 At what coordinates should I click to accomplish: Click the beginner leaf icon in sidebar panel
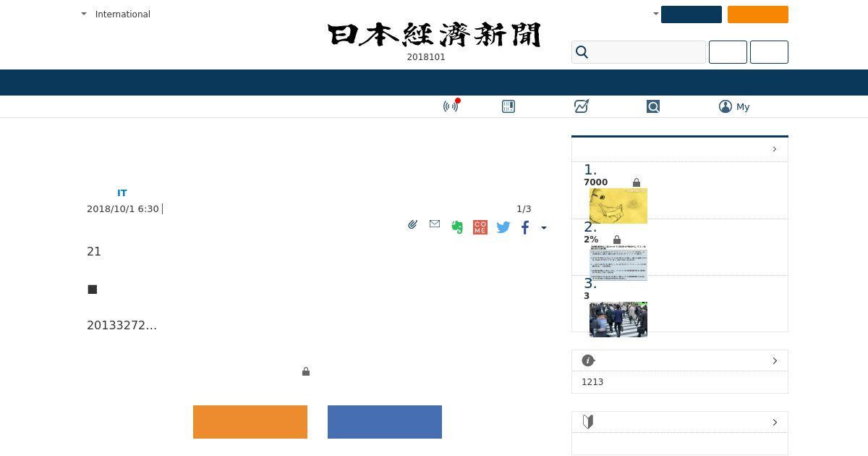(x=588, y=422)
